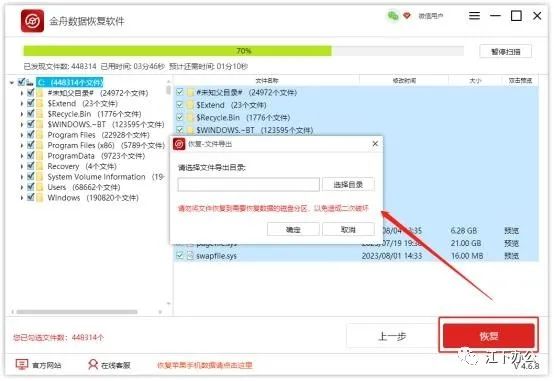Screen dimensions: 554x381
Task: Toggle the Recovery checkbox in tree
Action: coord(31,166)
